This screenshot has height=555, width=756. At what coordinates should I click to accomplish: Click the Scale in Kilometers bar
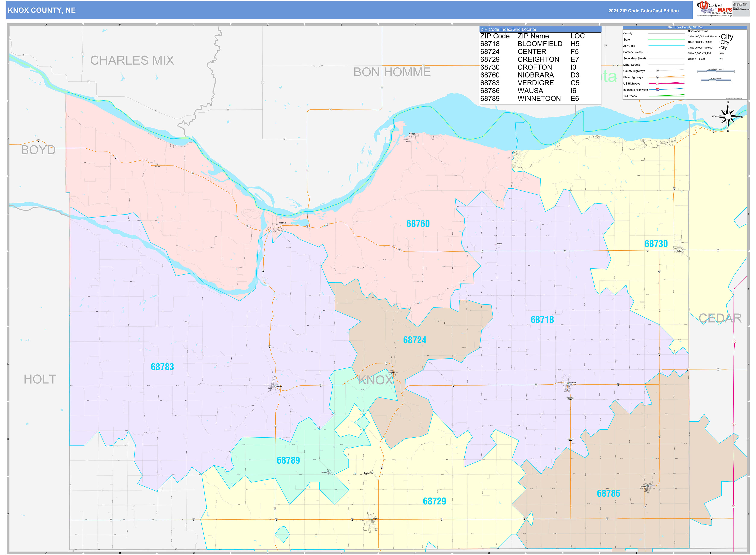716,71
